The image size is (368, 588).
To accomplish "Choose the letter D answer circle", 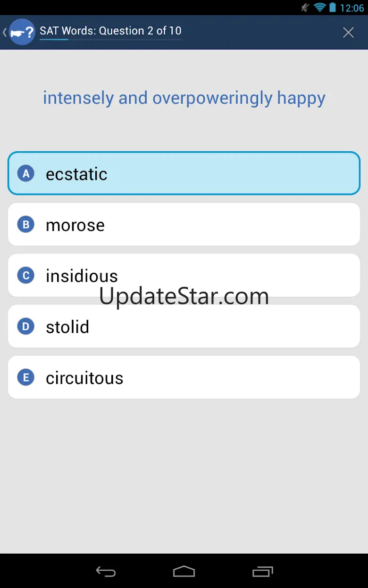I will pos(26,327).
